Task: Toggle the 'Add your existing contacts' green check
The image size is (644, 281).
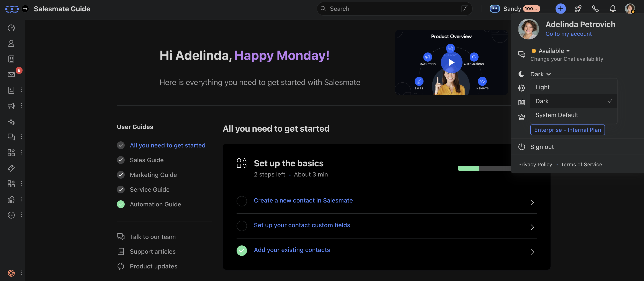Action: (242, 250)
